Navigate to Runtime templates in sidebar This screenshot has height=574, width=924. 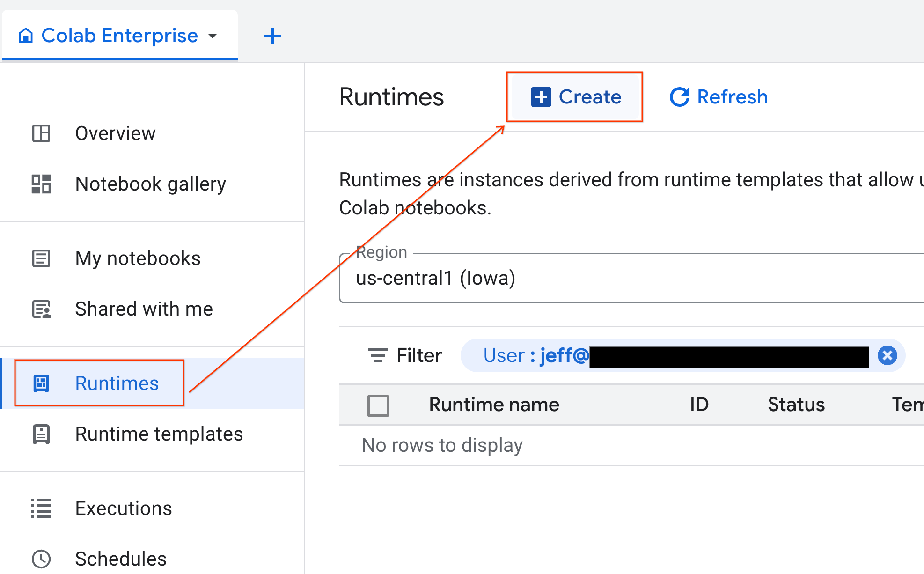159,434
